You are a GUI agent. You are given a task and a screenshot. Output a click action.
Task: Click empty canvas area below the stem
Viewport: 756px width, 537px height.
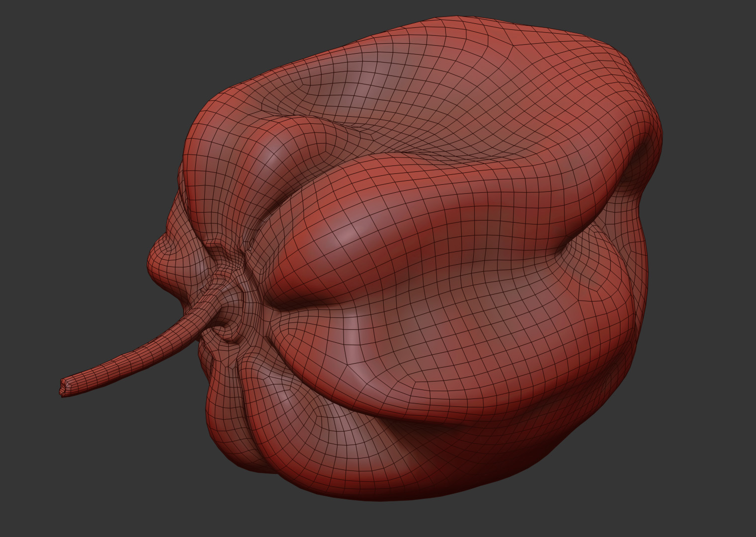point(99,472)
